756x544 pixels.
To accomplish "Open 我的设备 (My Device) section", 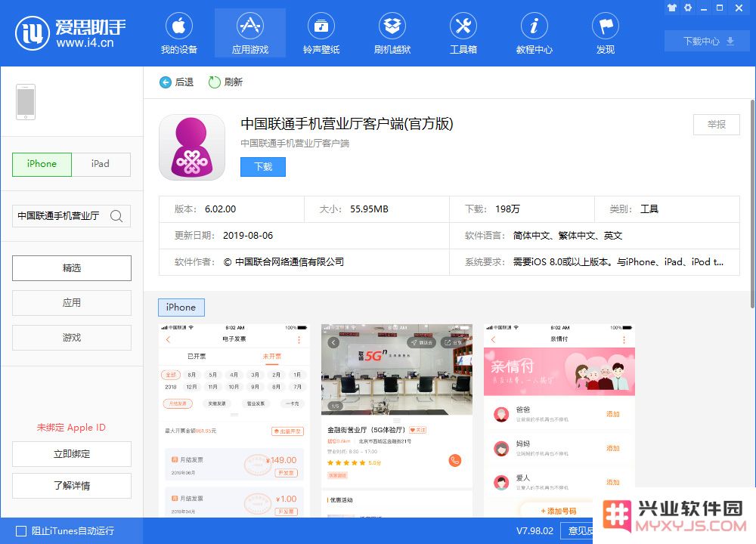I will (179, 33).
